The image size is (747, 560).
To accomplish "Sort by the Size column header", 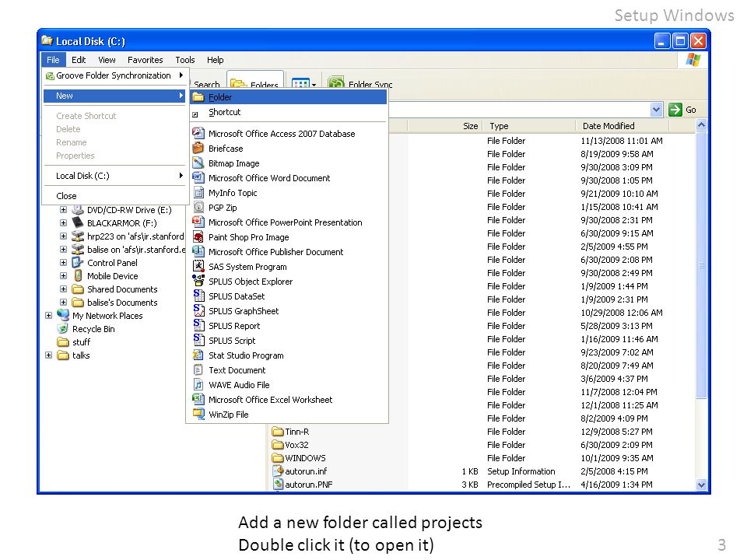I will click(x=445, y=126).
